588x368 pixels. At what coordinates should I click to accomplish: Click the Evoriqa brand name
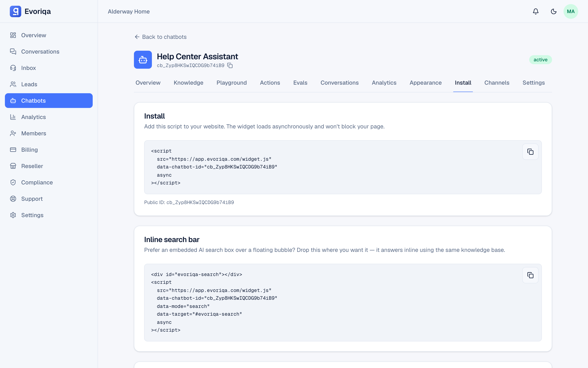[38, 11]
